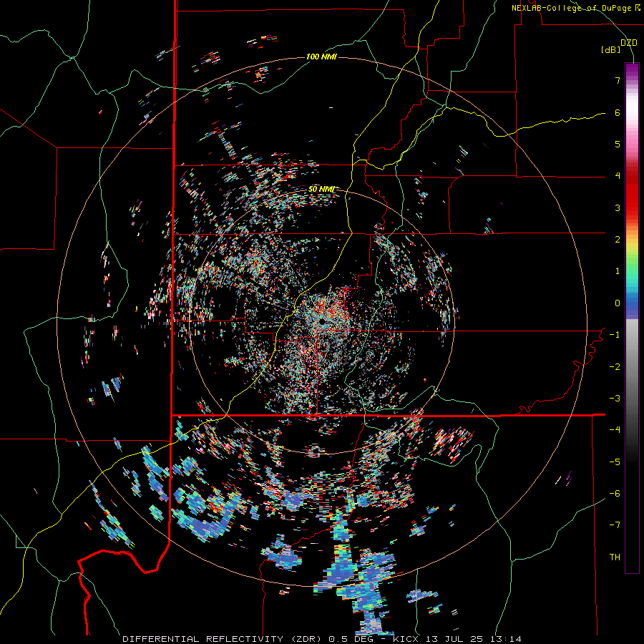Click the 3 value on the color scale
644x644 pixels.
(618, 208)
